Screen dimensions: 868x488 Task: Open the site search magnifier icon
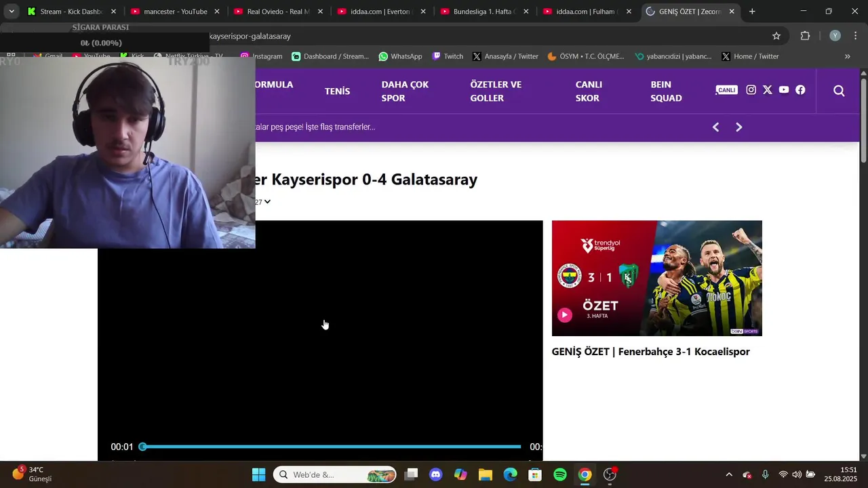[839, 91]
